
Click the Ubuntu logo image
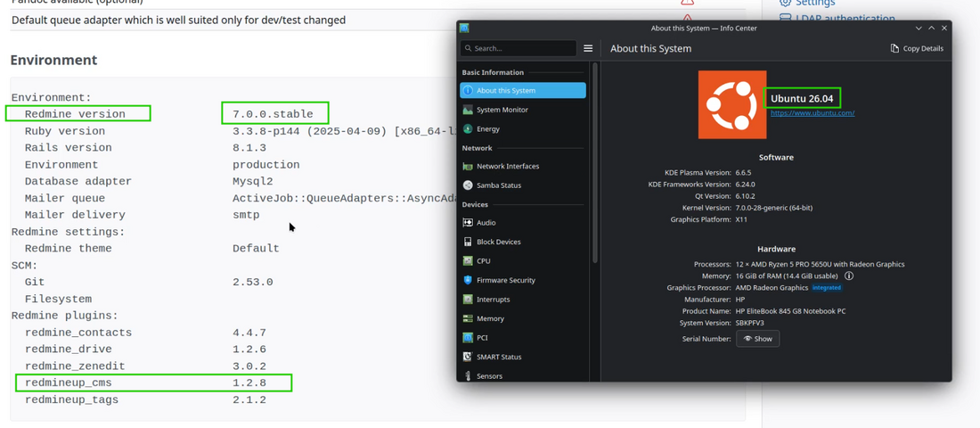click(x=732, y=105)
